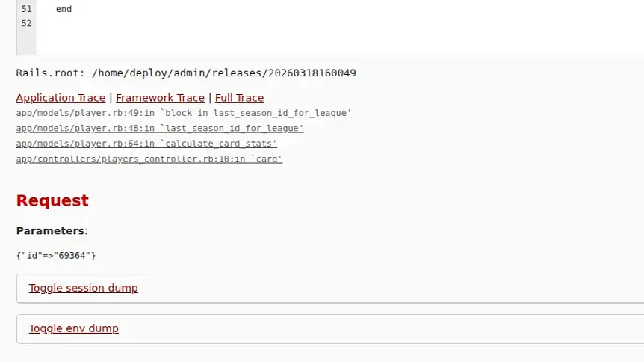Screen dimensions: 644x362
Task: Toggle session dump
Action: click(84, 288)
